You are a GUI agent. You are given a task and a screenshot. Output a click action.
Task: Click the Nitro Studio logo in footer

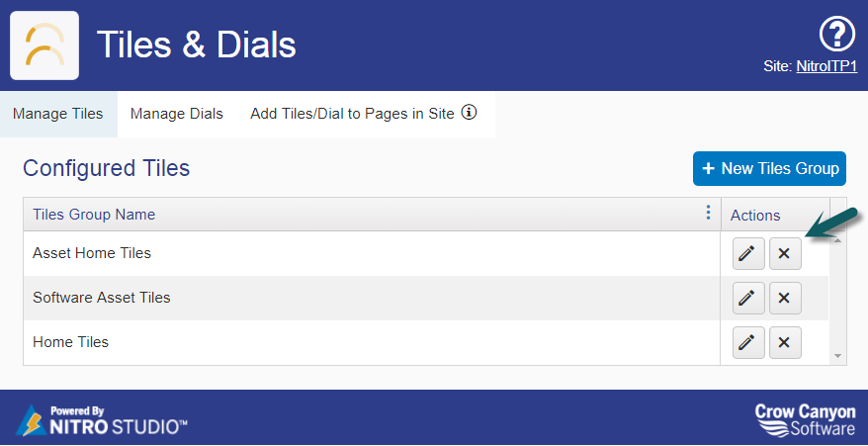tap(102, 419)
